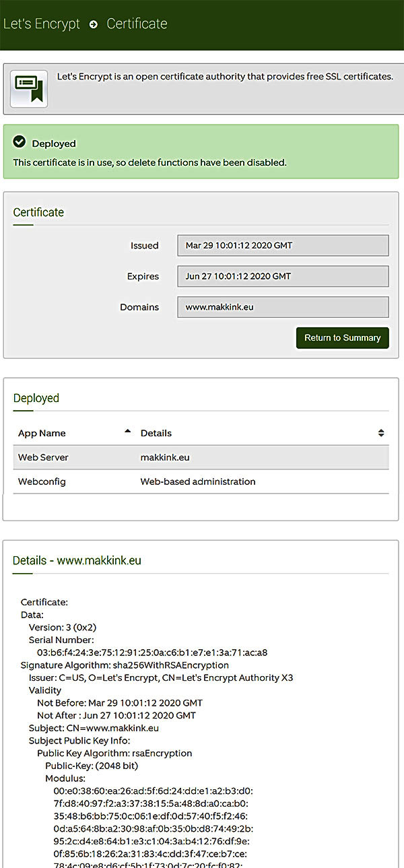Click the Serial Number label line

pyautogui.click(x=61, y=640)
